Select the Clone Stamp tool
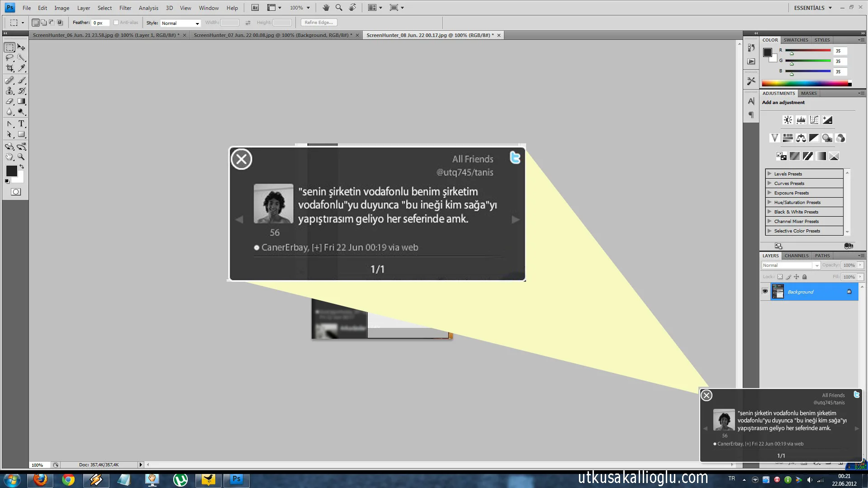 (x=9, y=91)
